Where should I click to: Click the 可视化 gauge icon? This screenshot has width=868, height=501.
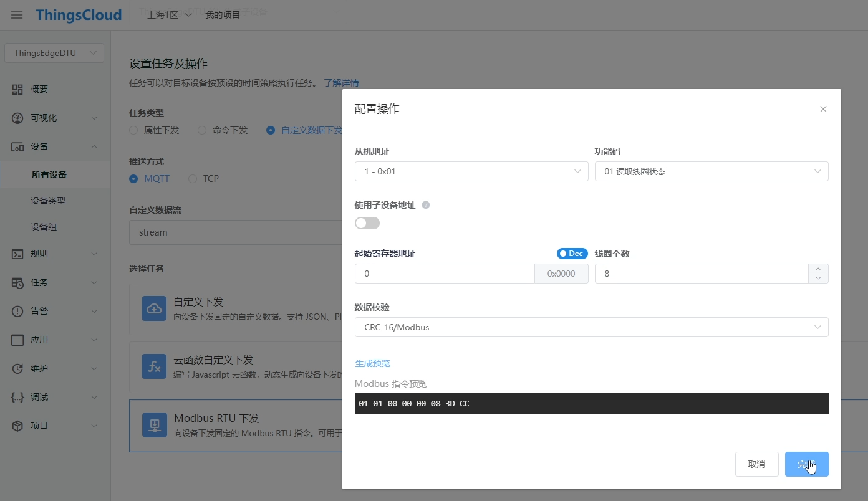coord(17,118)
